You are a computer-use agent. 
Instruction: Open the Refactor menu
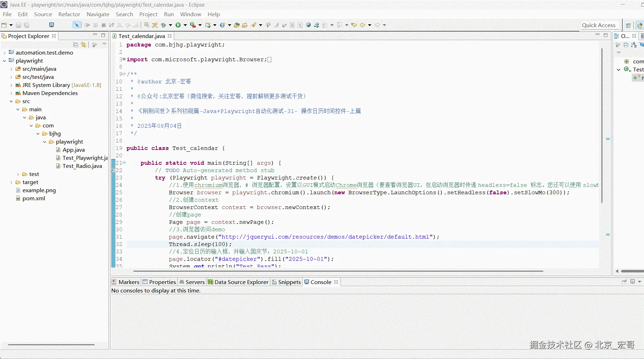pyautogui.click(x=69, y=14)
